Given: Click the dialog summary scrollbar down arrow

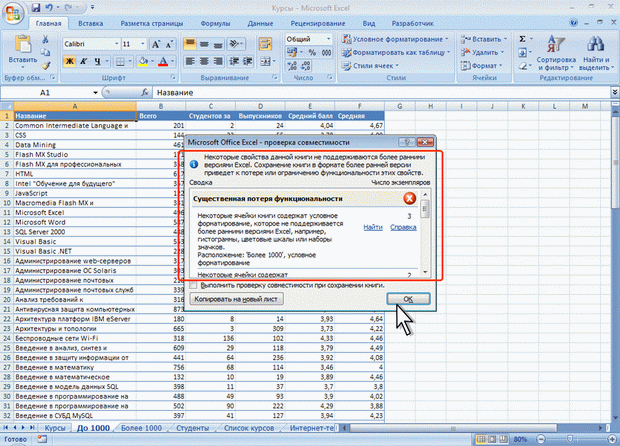Looking at the screenshot, I should point(425,272).
